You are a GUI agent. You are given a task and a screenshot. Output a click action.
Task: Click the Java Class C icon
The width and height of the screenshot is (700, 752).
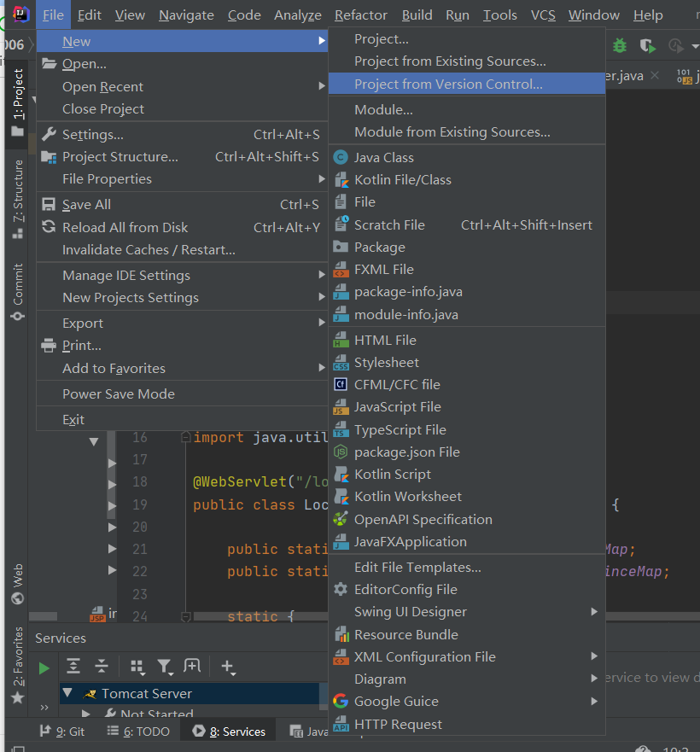tap(341, 157)
